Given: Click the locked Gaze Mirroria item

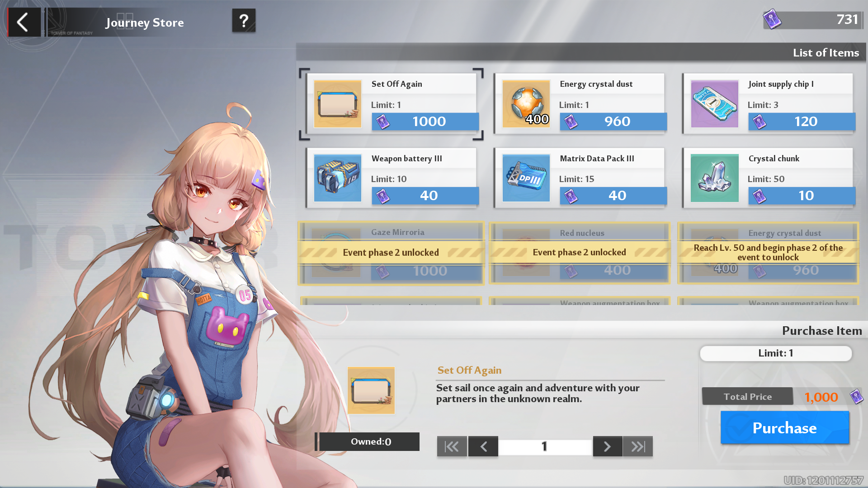Looking at the screenshot, I should pyautogui.click(x=391, y=253).
